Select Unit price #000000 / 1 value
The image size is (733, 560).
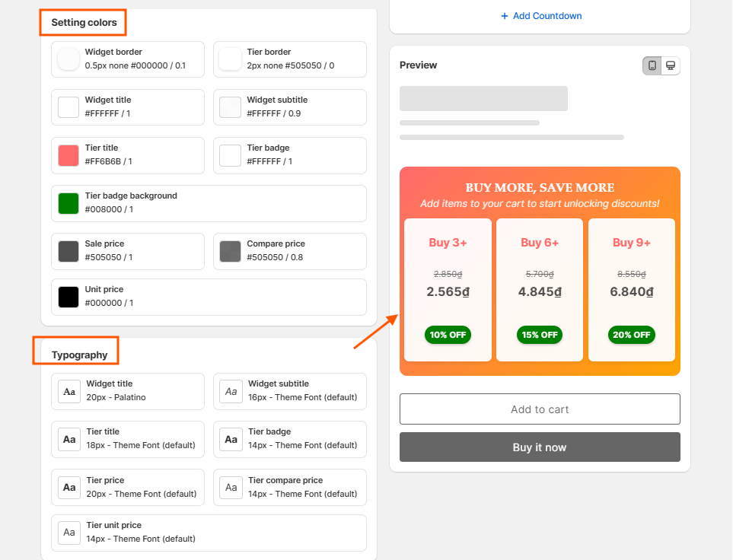[x=109, y=303]
